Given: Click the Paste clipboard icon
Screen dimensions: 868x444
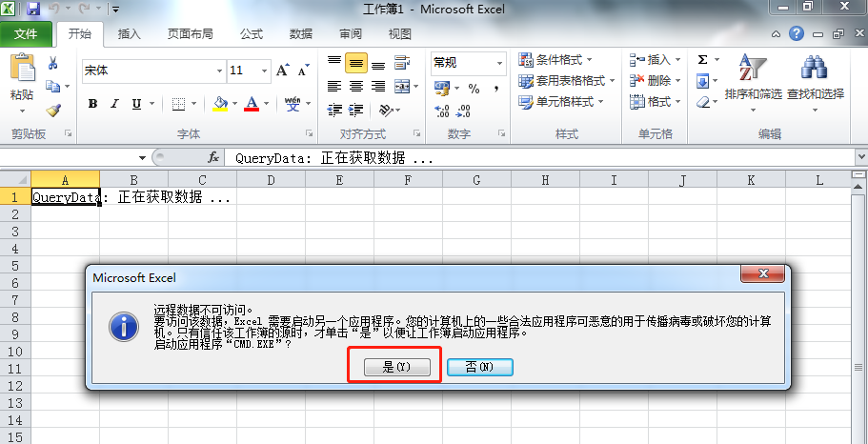Looking at the screenshot, I should 22,68.
